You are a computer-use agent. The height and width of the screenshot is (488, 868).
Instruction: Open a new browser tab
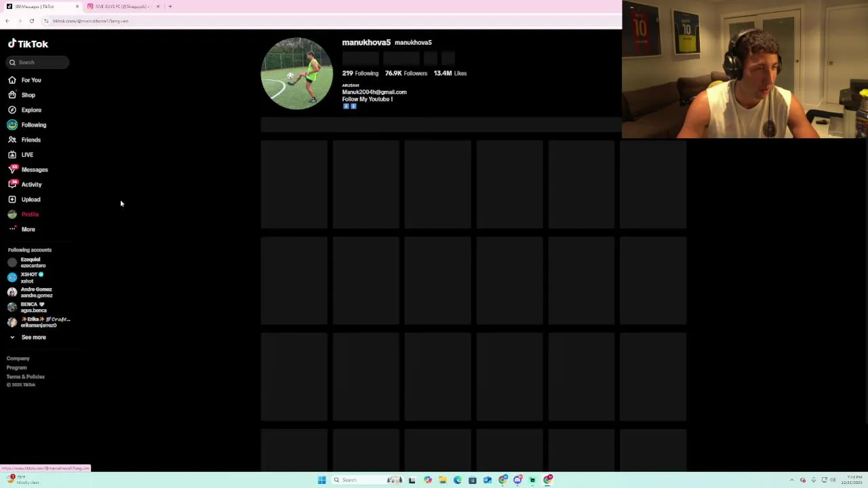click(170, 6)
